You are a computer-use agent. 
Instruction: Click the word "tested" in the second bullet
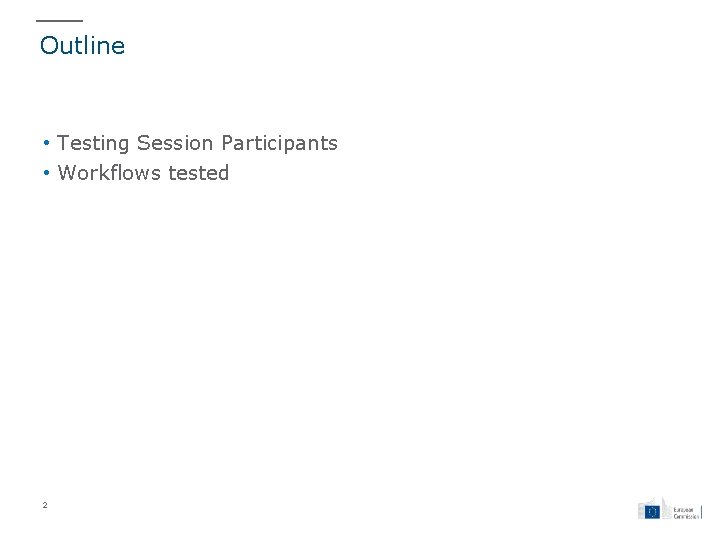(x=198, y=174)
